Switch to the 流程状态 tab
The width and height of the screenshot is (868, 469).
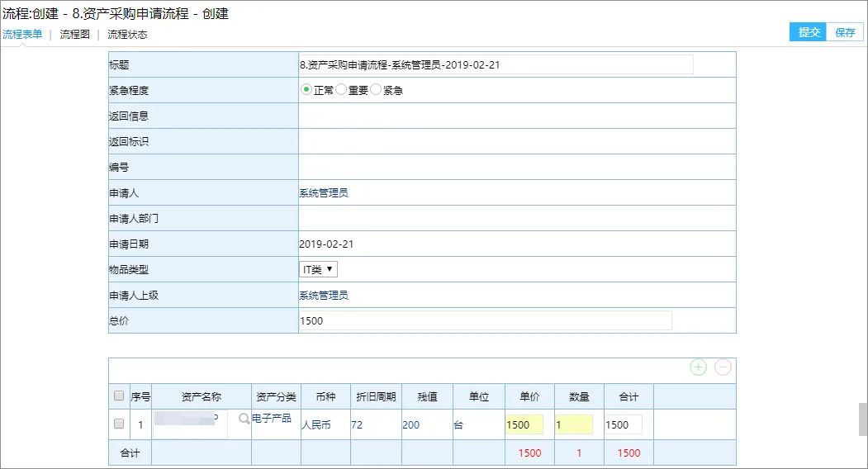[127, 35]
